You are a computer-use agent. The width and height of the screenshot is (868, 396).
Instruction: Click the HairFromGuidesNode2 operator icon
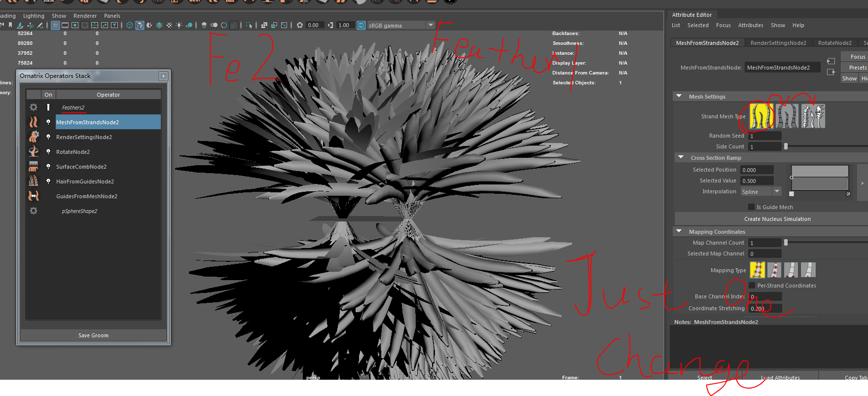34,181
